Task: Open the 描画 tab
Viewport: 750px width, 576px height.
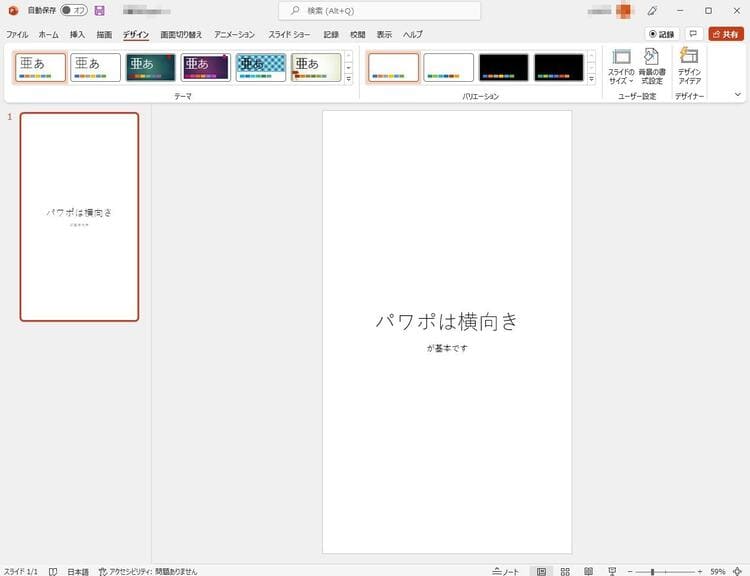Action: click(104, 34)
